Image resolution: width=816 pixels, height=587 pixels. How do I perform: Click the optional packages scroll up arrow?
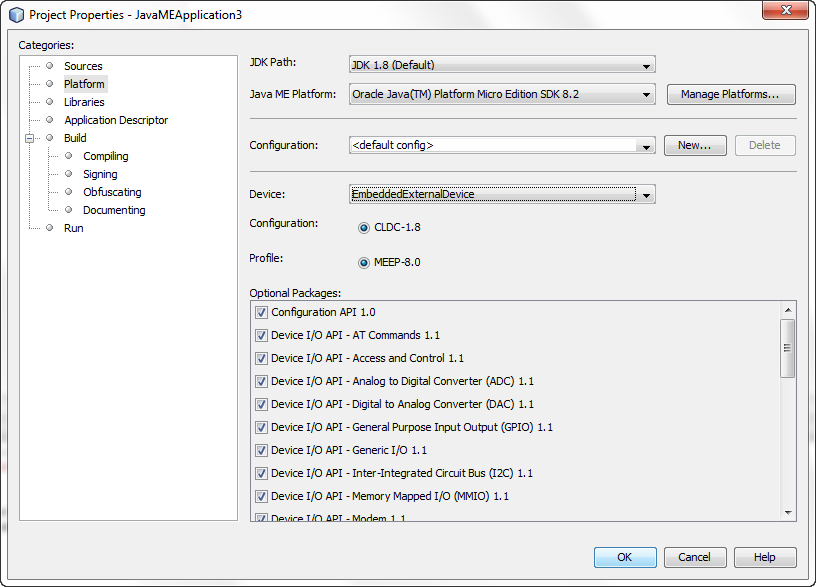(x=788, y=310)
